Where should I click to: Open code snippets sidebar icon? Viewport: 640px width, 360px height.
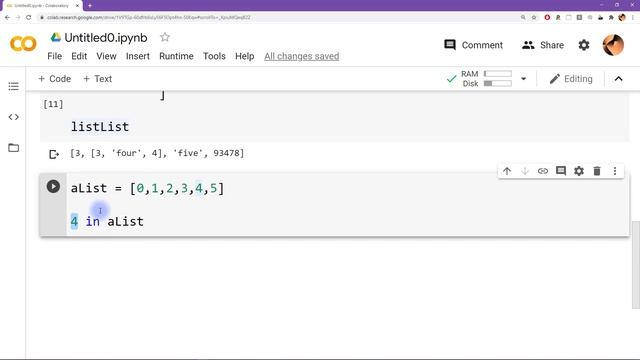(13, 117)
